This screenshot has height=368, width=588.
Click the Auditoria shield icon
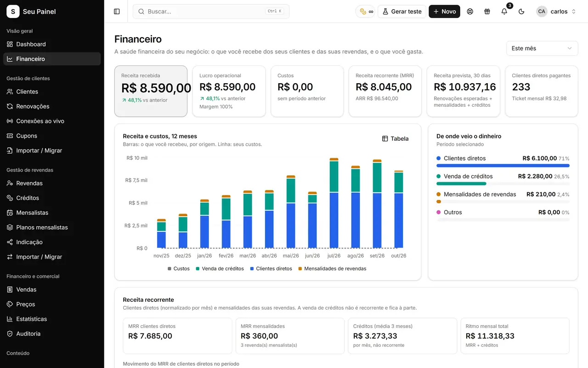pos(10,333)
